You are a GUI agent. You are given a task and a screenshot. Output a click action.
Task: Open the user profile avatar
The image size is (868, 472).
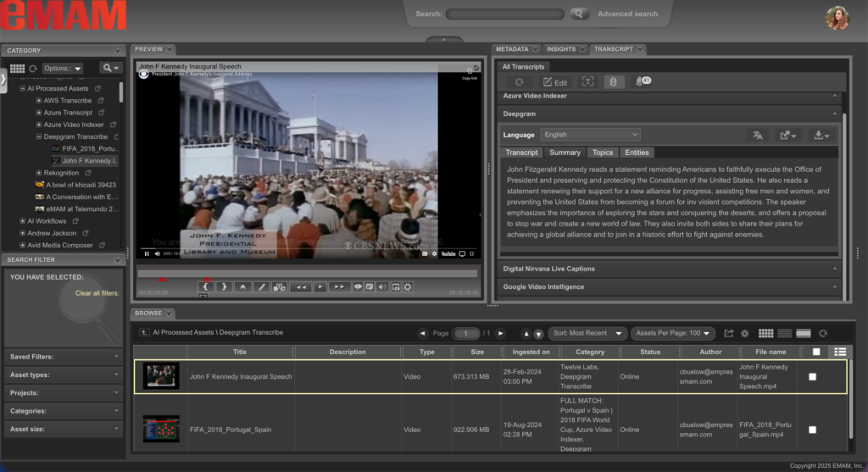(x=837, y=18)
